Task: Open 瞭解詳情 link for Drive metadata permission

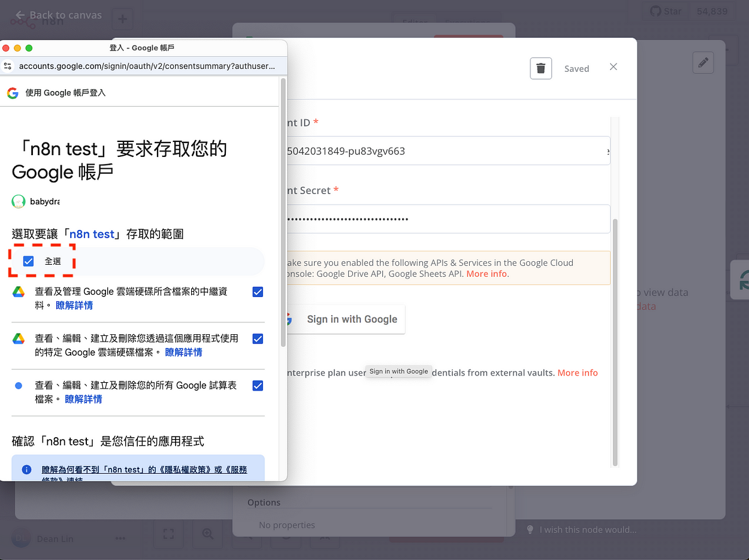Action: click(x=74, y=305)
